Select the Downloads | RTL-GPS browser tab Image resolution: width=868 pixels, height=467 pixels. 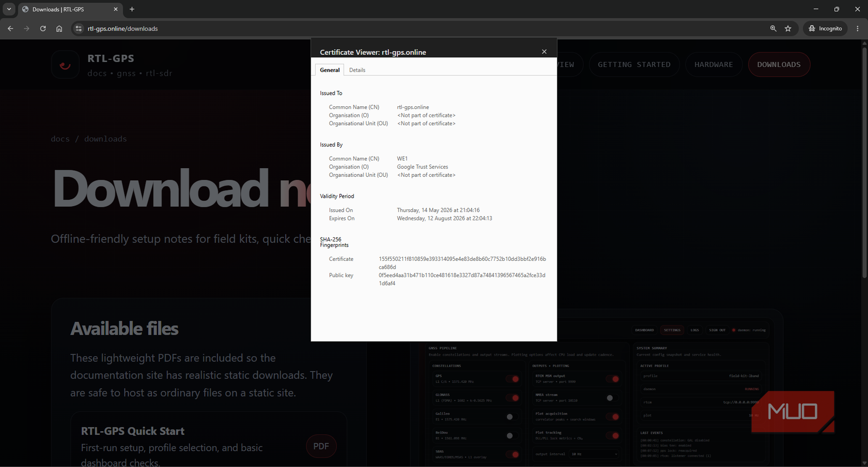tap(69, 9)
